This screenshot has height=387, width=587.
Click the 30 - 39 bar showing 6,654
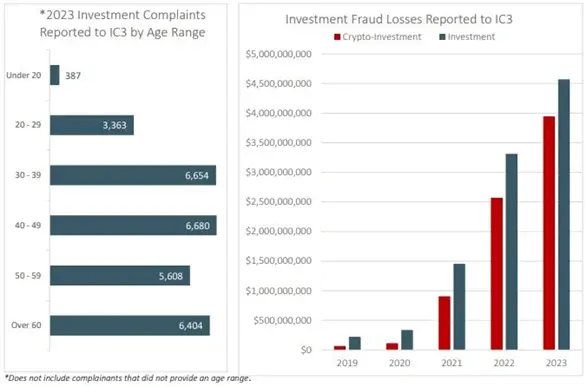133,175
